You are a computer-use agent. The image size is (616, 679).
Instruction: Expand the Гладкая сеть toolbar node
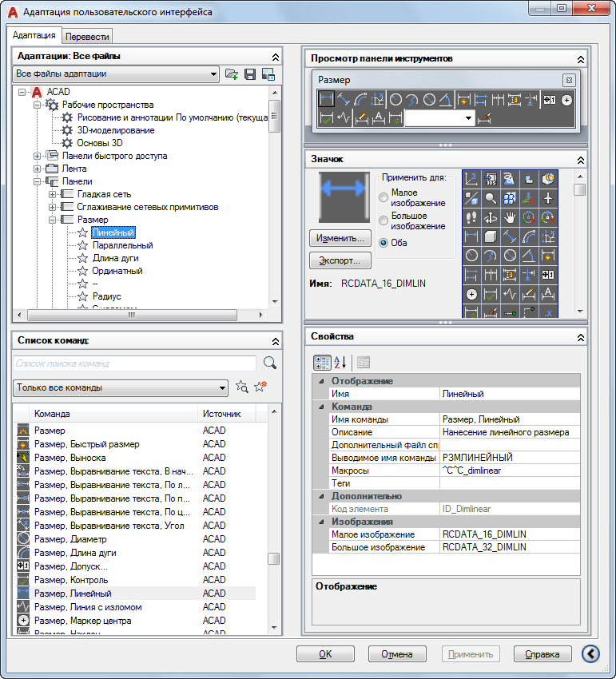53,194
